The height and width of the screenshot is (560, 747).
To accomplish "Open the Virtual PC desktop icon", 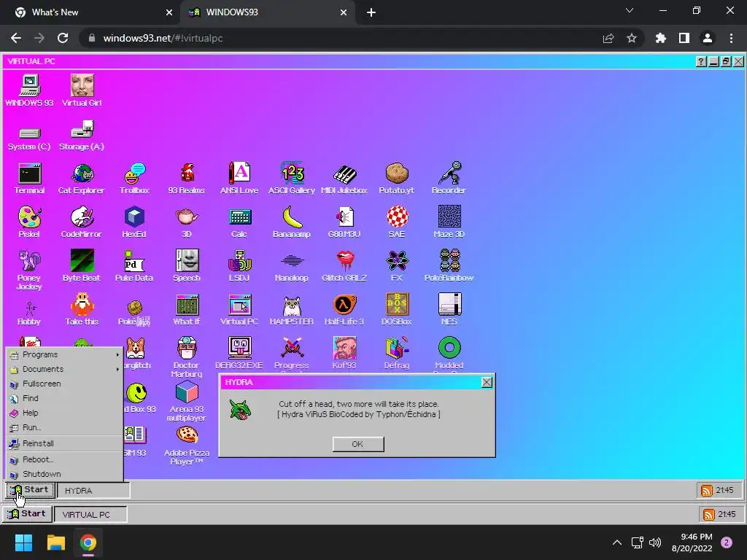I will point(239,309).
